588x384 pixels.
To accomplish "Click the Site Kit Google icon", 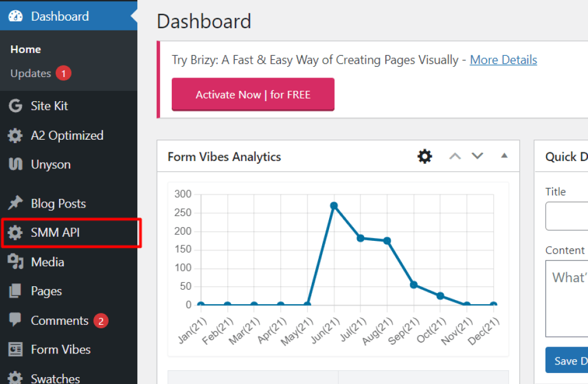I will [x=16, y=106].
